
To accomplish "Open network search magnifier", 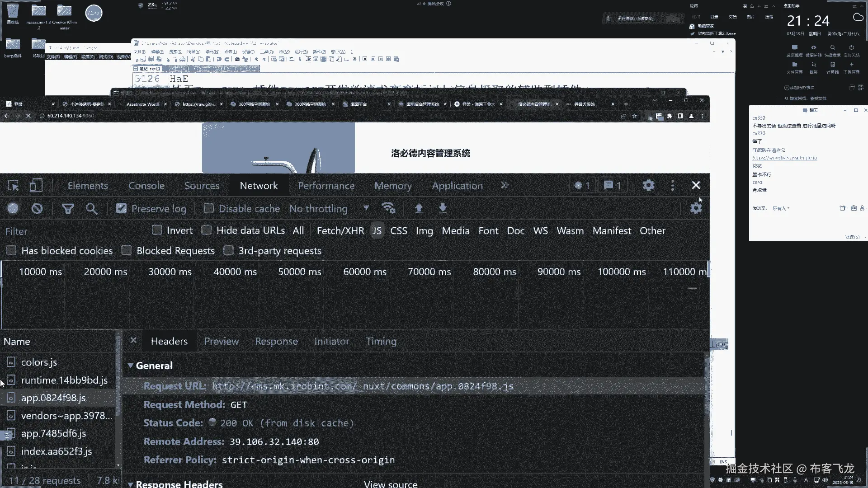I will click(91, 208).
